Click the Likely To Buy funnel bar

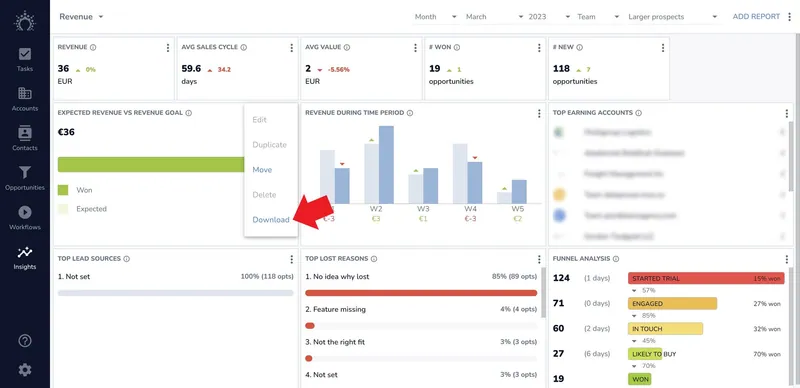click(x=645, y=354)
